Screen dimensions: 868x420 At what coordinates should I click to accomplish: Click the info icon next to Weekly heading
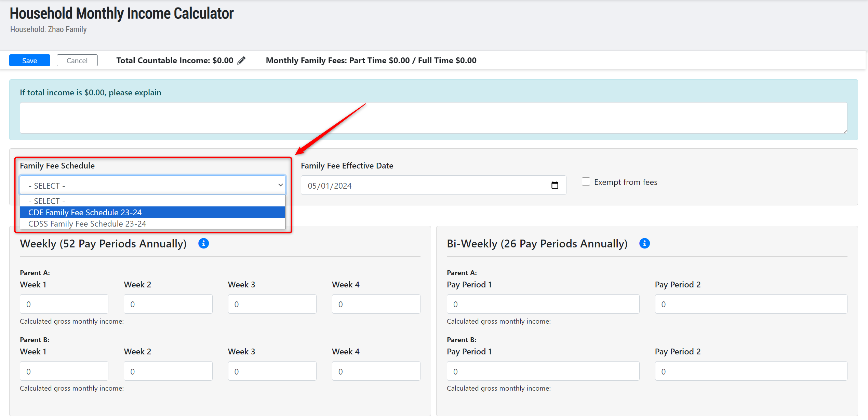(x=203, y=243)
